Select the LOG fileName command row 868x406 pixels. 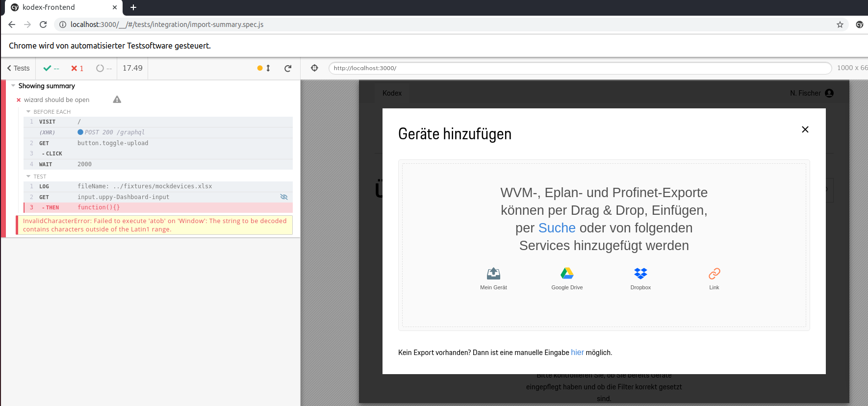[158, 186]
